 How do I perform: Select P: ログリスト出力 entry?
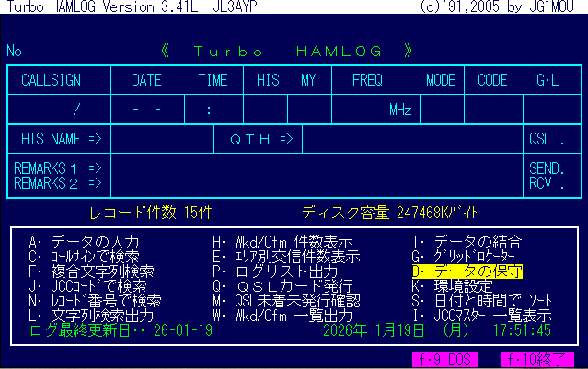click(x=275, y=271)
